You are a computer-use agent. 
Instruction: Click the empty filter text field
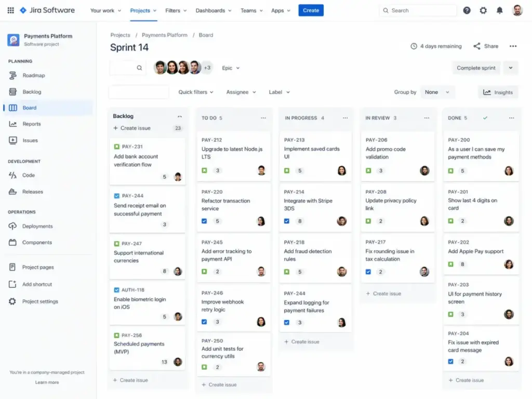pyautogui.click(x=138, y=92)
